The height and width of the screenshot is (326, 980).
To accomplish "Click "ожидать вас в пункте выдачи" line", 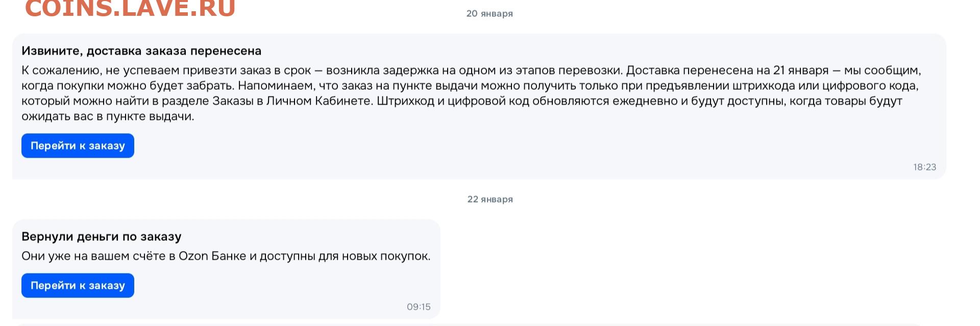I will pyautogui.click(x=108, y=116).
